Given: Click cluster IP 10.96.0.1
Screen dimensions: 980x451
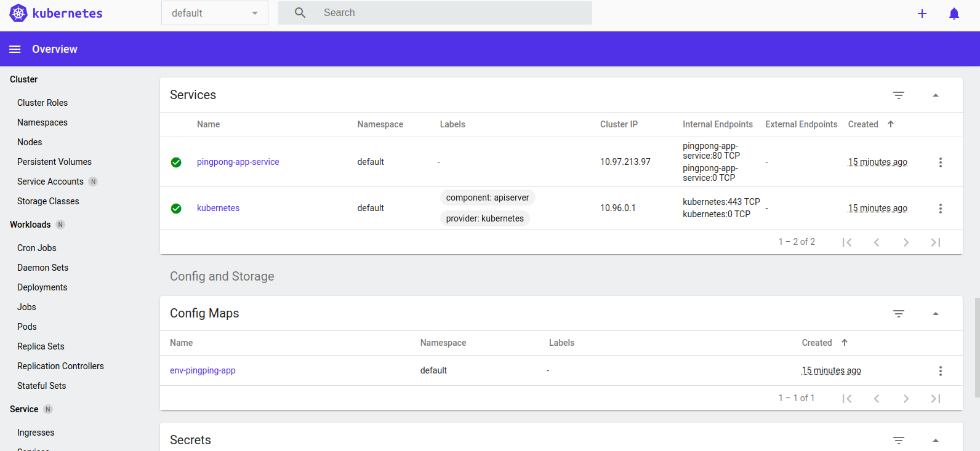Looking at the screenshot, I should point(618,208).
